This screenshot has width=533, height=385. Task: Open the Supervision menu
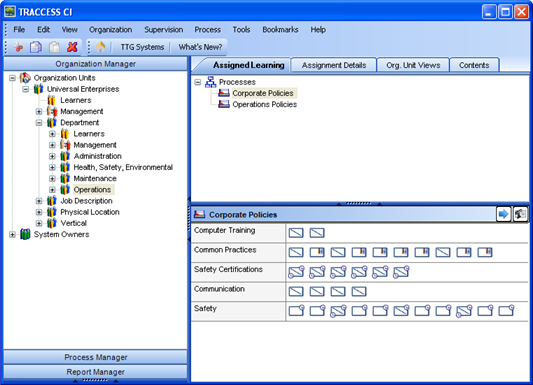click(x=164, y=30)
